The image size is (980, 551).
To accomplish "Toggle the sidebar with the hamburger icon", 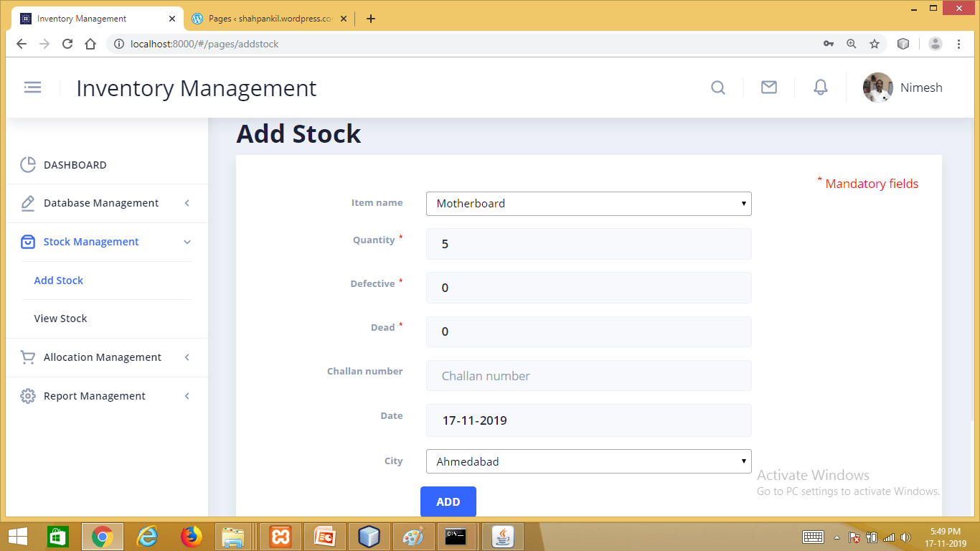I will [x=32, y=87].
